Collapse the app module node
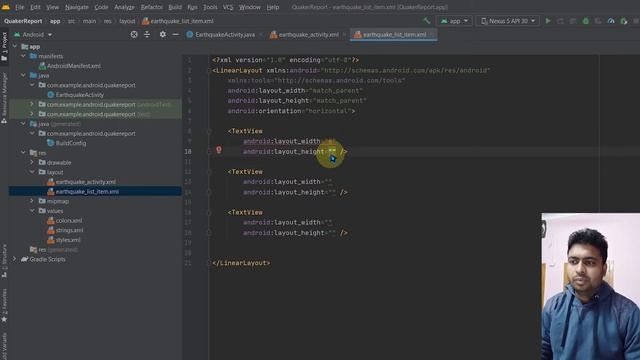This screenshot has width=640, height=360. (15, 47)
